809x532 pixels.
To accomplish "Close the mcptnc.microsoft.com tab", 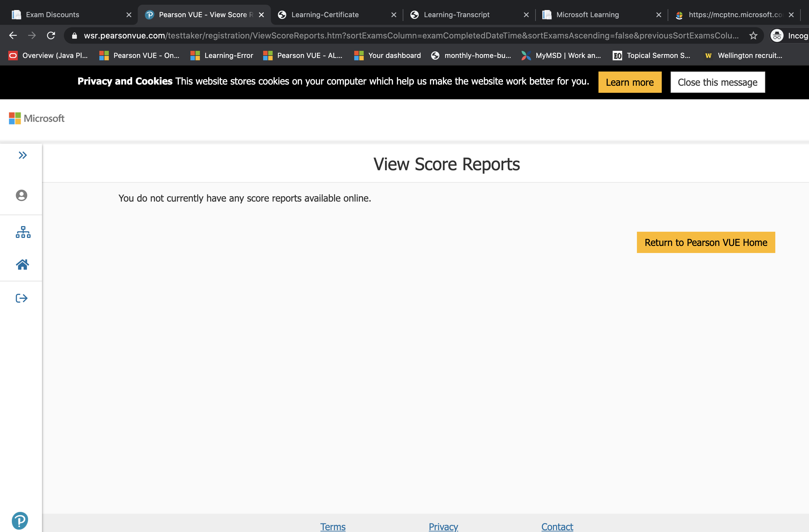I will click(x=791, y=14).
